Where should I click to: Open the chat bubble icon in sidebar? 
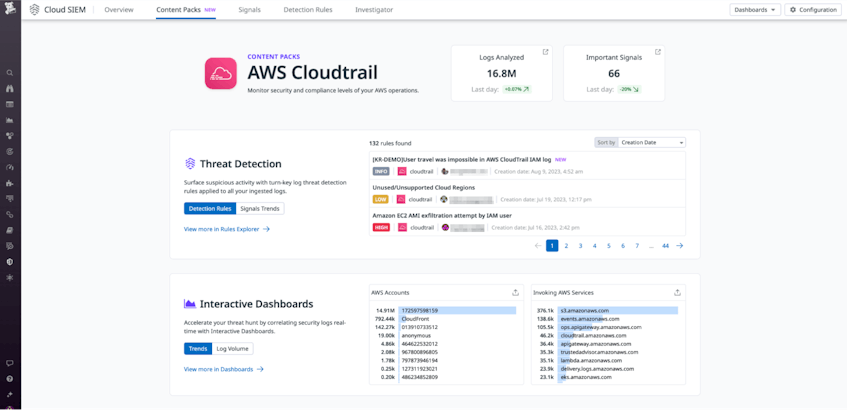(x=10, y=363)
